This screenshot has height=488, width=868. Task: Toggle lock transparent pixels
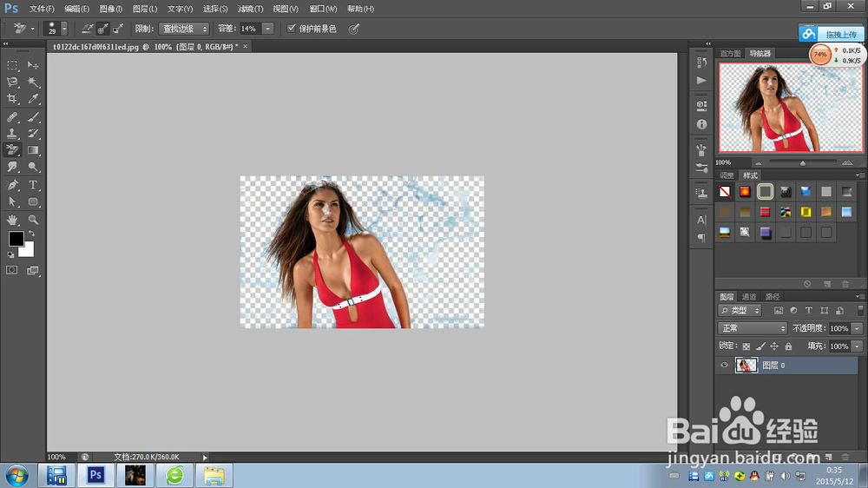click(746, 346)
